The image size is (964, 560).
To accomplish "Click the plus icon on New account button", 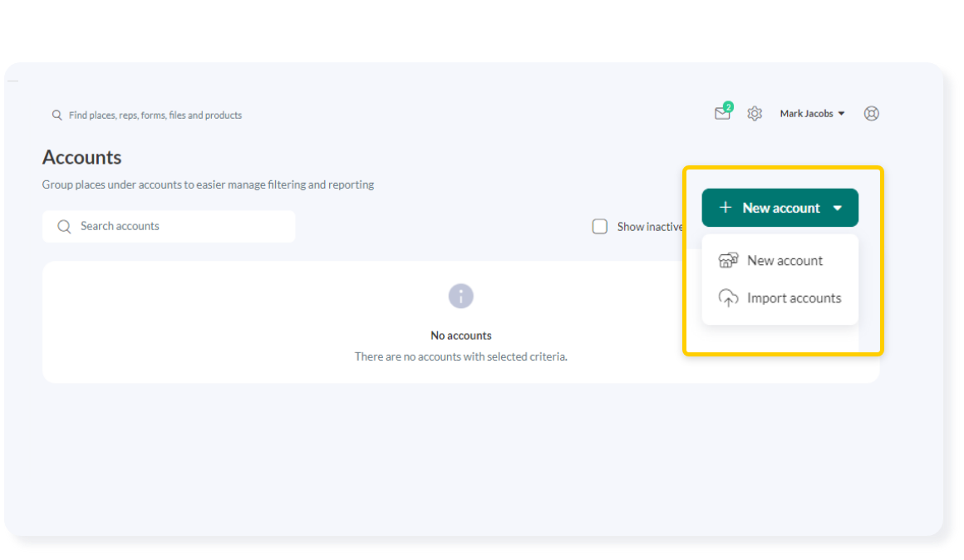I will [725, 207].
